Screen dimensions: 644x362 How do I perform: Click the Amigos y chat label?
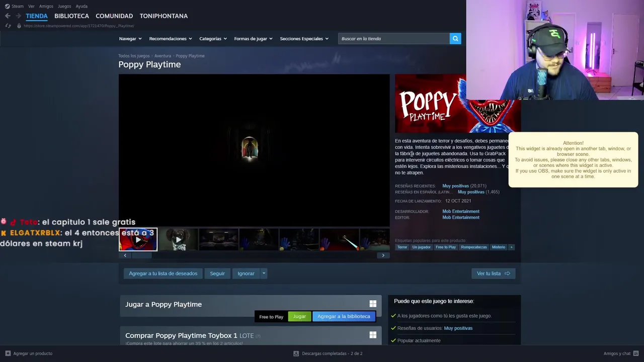pyautogui.click(x=617, y=353)
